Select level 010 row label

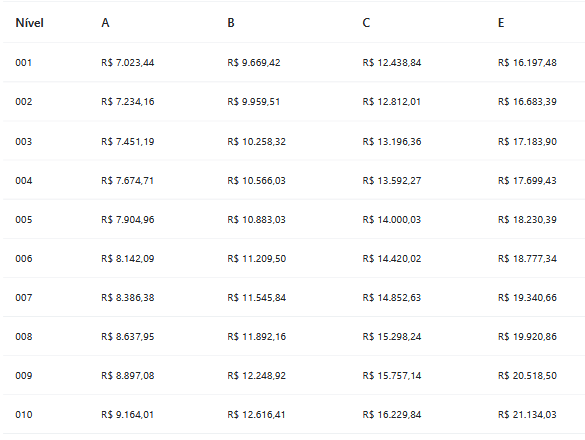coord(24,415)
